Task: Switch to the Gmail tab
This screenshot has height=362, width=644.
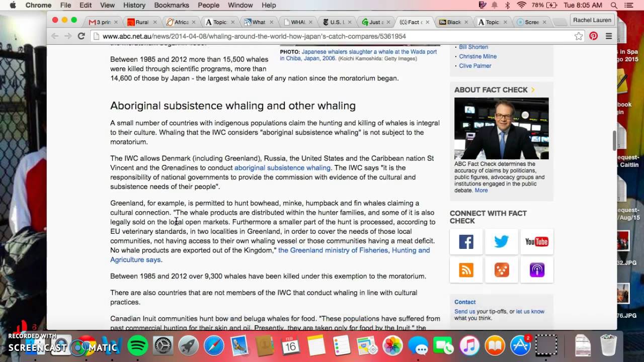Action: 103,22
